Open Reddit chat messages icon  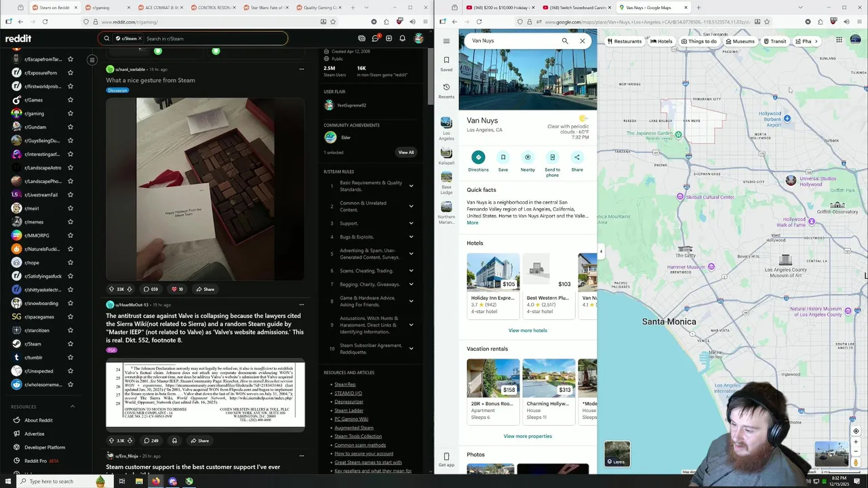(375, 39)
